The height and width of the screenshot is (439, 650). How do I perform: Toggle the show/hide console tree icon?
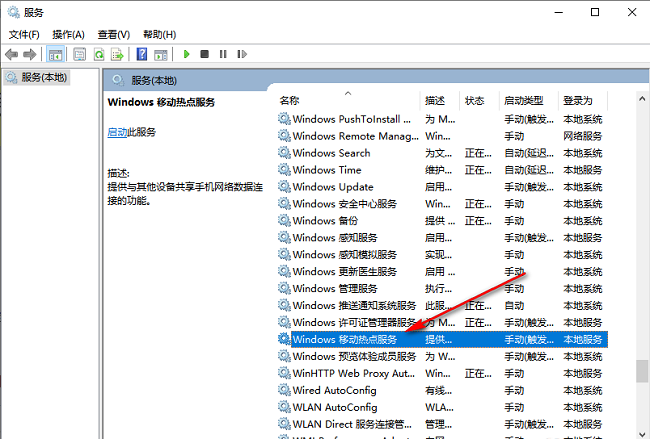point(55,54)
